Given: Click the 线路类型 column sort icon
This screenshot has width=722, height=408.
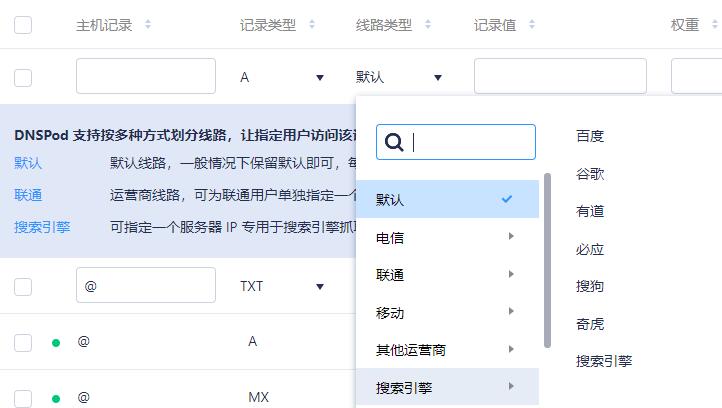Looking at the screenshot, I should click(x=428, y=25).
